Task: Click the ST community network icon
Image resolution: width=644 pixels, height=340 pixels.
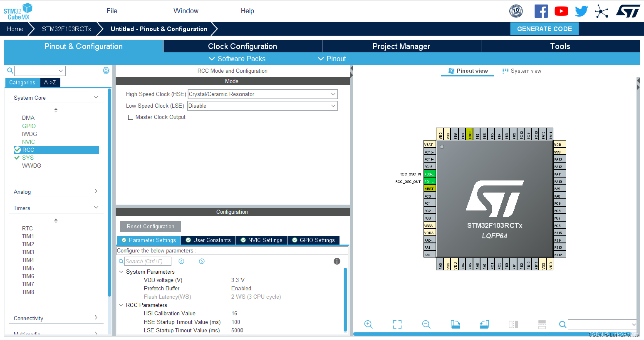Action: click(601, 12)
